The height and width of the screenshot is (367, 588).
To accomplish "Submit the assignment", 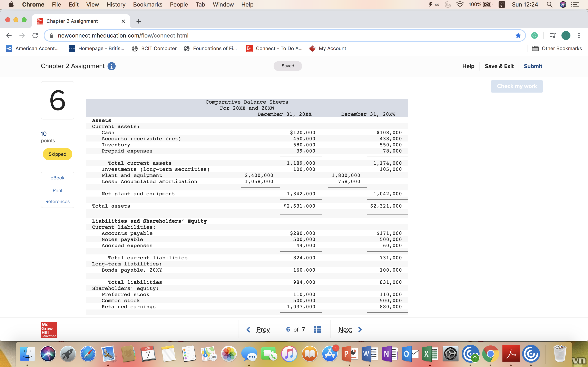I will point(533,66).
